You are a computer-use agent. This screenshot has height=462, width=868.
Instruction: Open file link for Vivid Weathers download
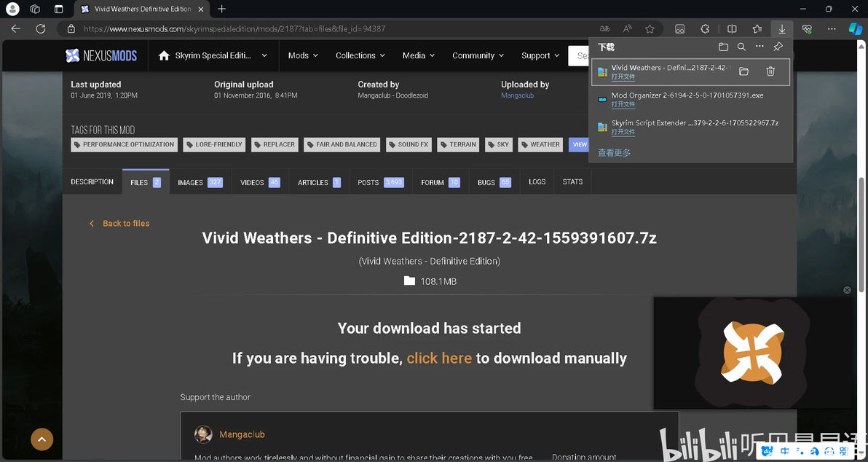(x=623, y=77)
